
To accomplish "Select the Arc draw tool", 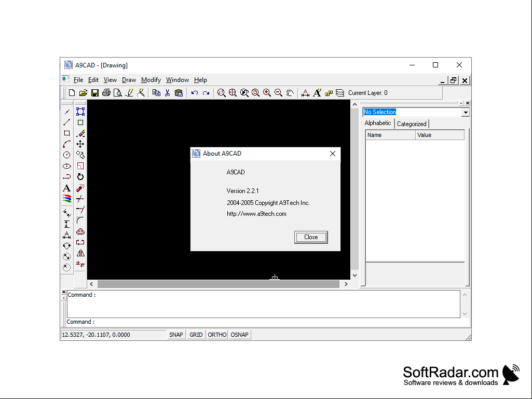I will point(67,144).
